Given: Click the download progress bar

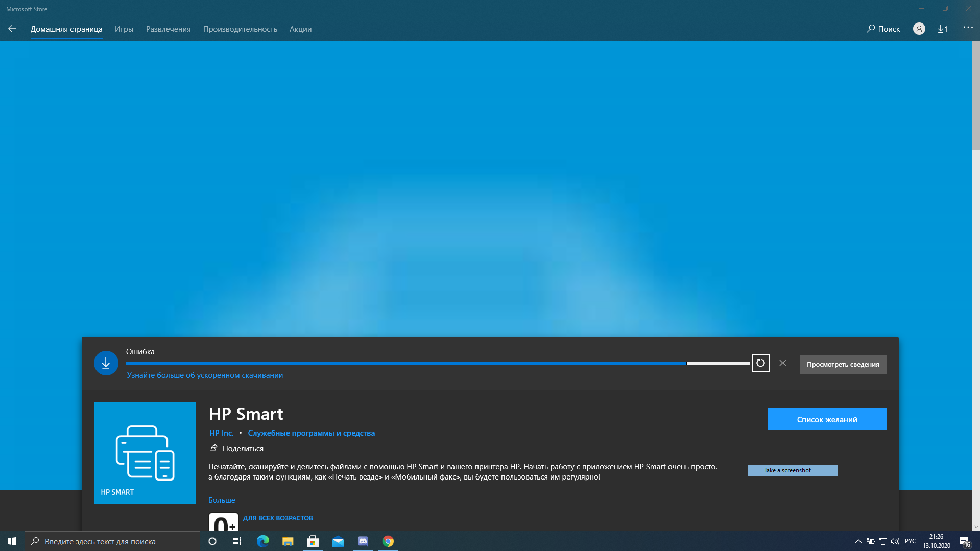Looking at the screenshot, I should [438, 363].
